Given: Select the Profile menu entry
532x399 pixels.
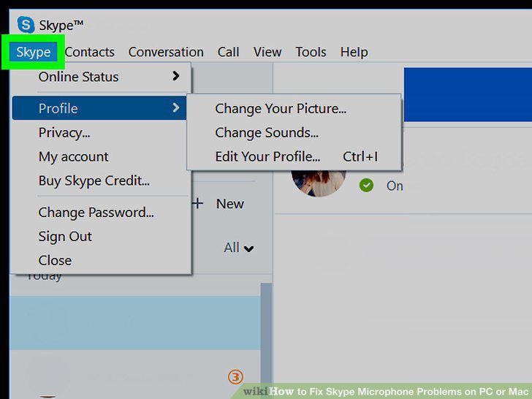Looking at the screenshot, I should tap(99, 108).
